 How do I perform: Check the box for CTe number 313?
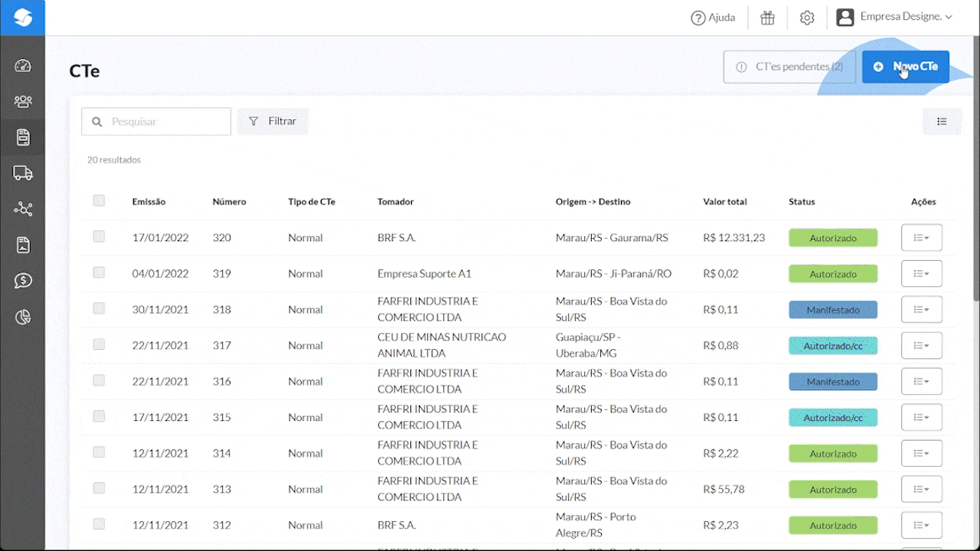point(99,488)
